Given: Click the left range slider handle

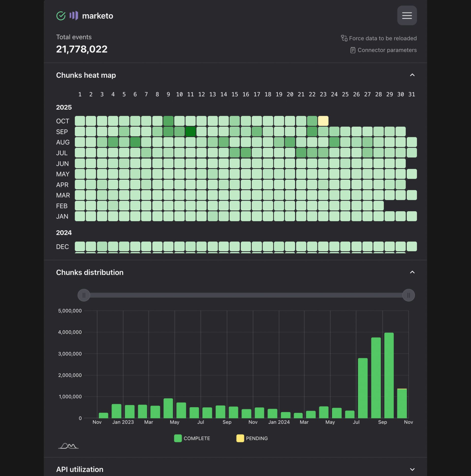Looking at the screenshot, I should coord(84,295).
